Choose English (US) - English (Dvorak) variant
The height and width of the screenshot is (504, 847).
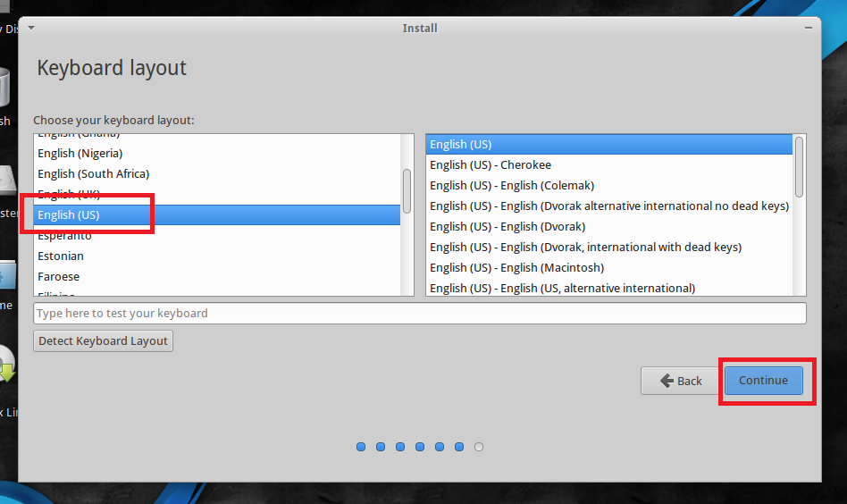point(608,226)
